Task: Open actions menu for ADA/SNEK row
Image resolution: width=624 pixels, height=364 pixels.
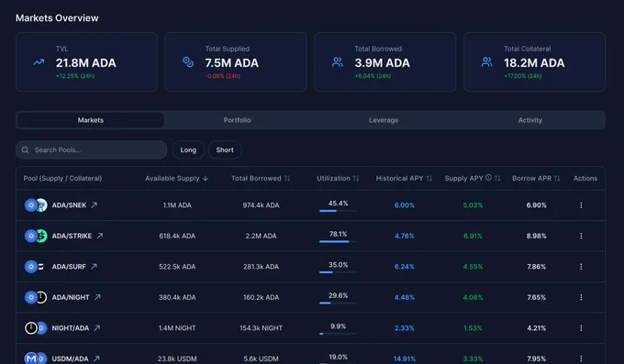Action: pos(581,205)
